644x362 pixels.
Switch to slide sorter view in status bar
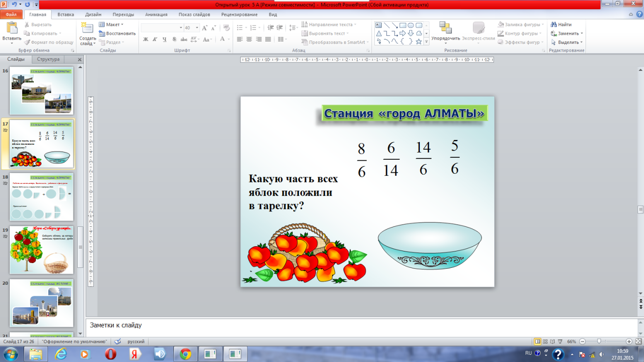[546, 341]
